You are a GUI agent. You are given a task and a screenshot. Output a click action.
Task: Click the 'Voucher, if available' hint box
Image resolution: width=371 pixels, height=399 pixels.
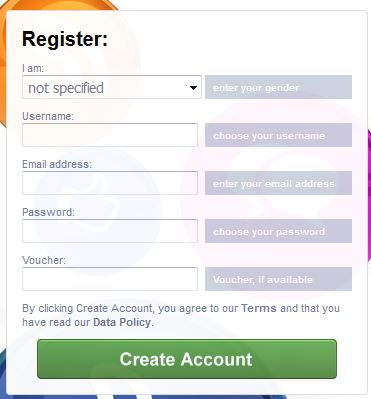coord(278,279)
